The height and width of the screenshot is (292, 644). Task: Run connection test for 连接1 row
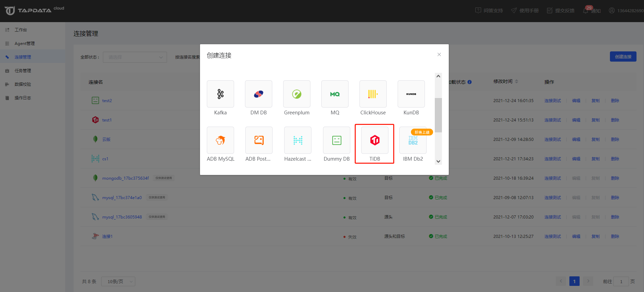[553, 237]
